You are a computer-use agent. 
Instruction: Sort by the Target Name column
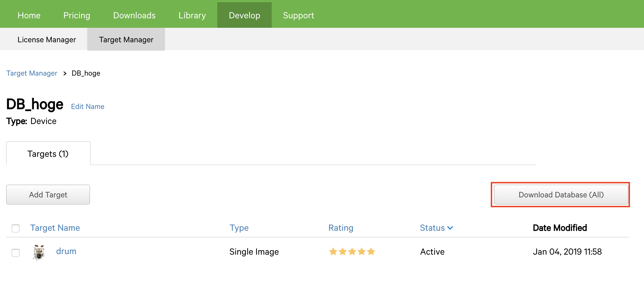55,228
